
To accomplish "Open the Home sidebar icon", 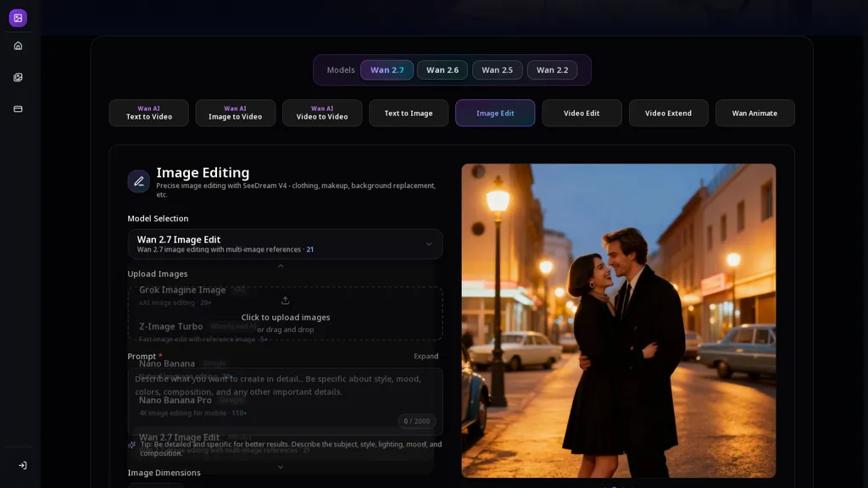I will (18, 46).
